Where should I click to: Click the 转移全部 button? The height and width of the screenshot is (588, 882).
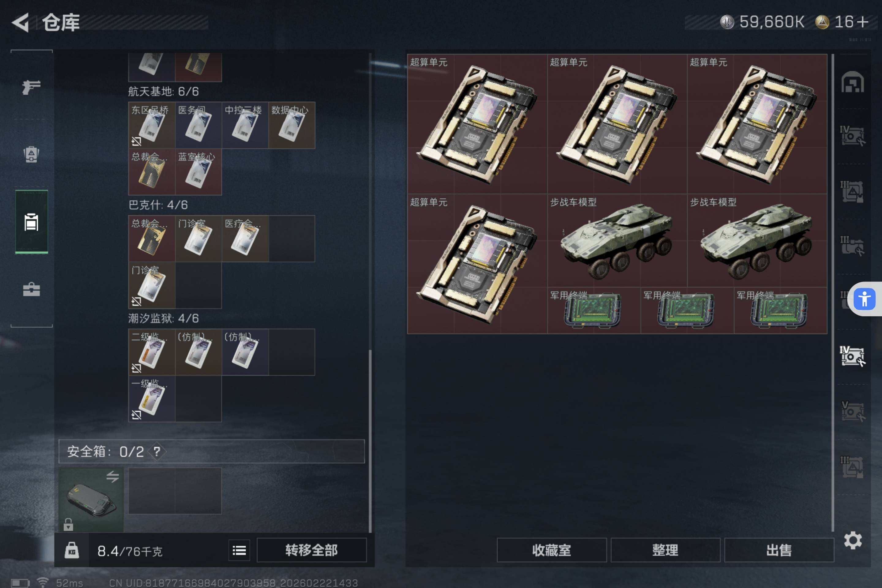coord(311,550)
